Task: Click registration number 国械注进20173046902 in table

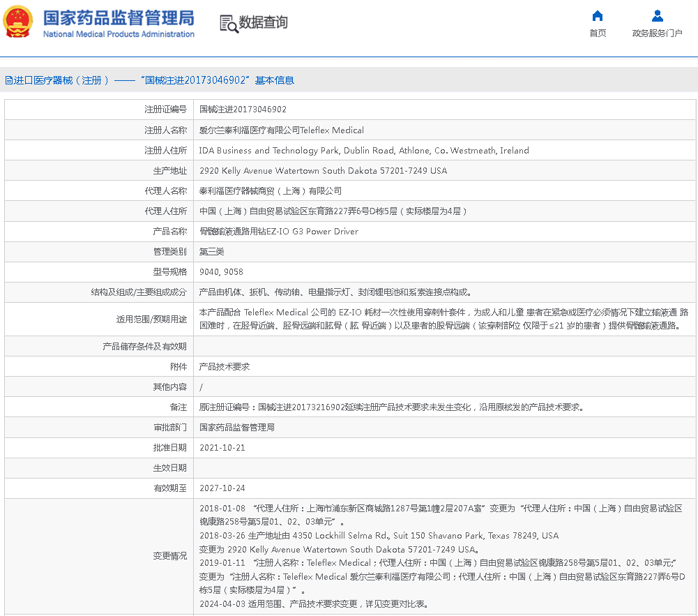Action: click(243, 110)
